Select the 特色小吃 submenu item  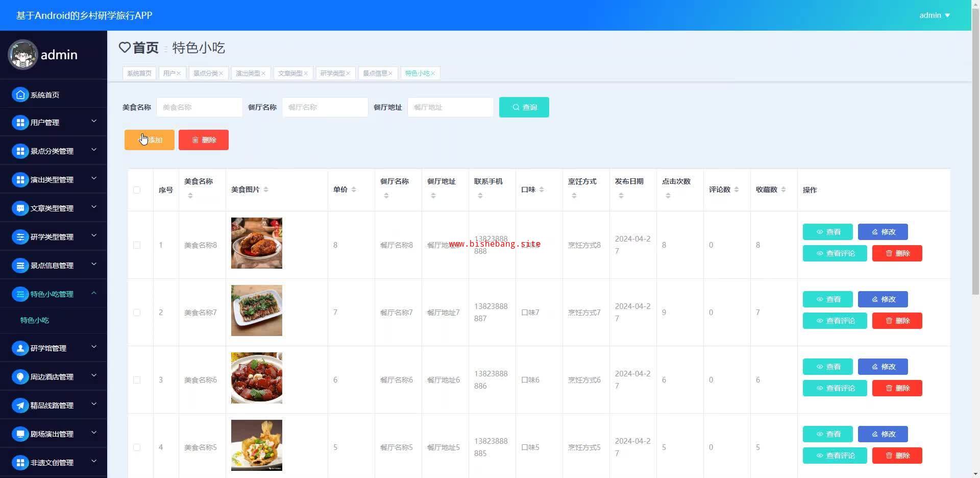coord(35,320)
